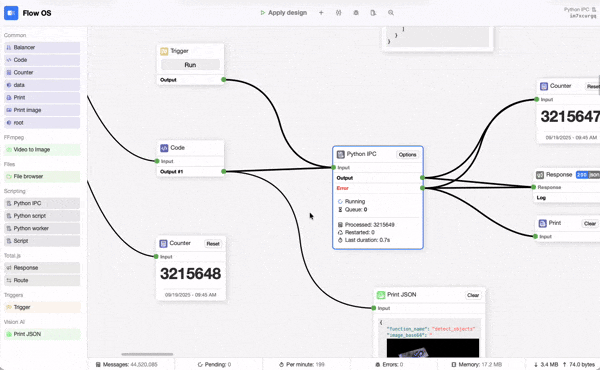Click the 'Processed: 3215649' text
The height and width of the screenshot is (370, 600).
(370, 225)
